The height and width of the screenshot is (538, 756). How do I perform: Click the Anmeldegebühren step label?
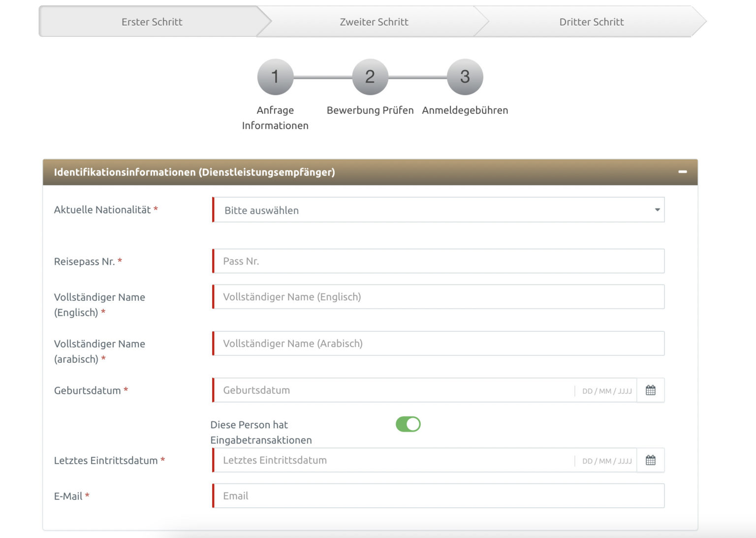pos(465,110)
